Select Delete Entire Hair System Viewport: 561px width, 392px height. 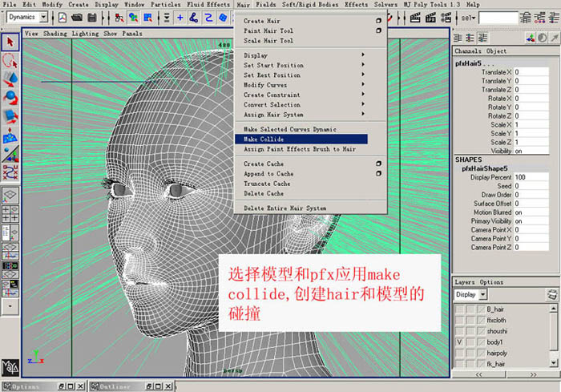(x=285, y=208)
